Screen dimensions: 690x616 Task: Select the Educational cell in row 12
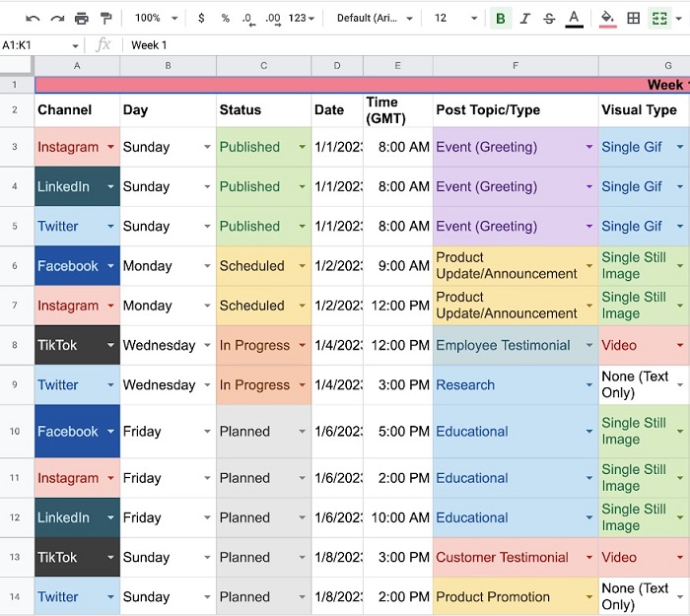516,517
